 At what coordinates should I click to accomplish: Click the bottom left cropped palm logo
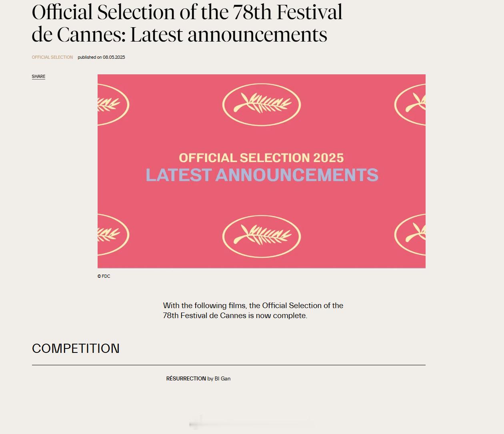pos(113,235)
